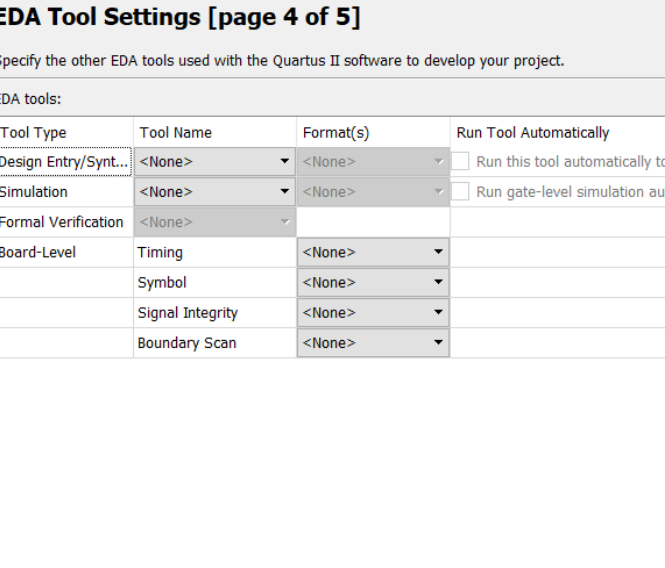Viewport: 665px width, 568px height.
Task: Click the Run Tool Automatically column header
Action: click(x=557, y=133)
